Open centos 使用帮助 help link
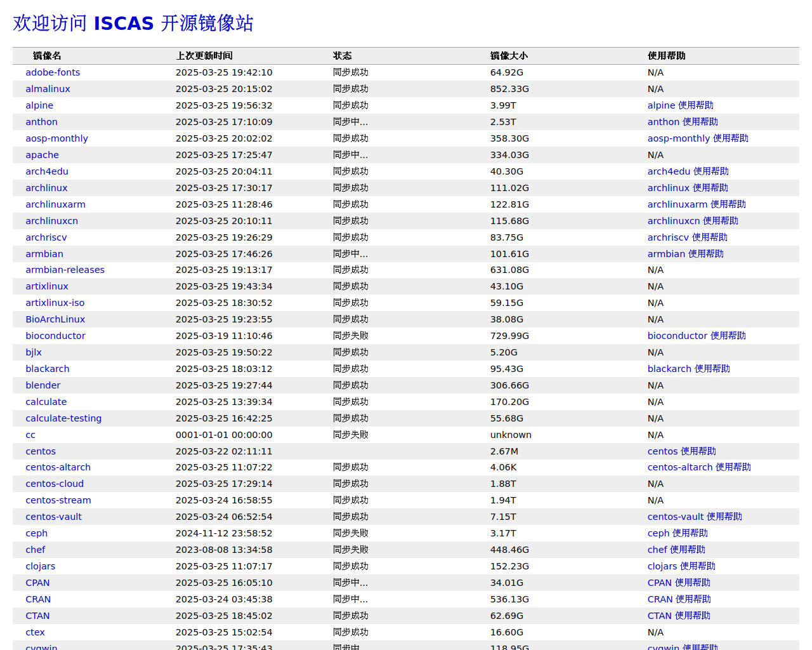 [x=681, y=451]
